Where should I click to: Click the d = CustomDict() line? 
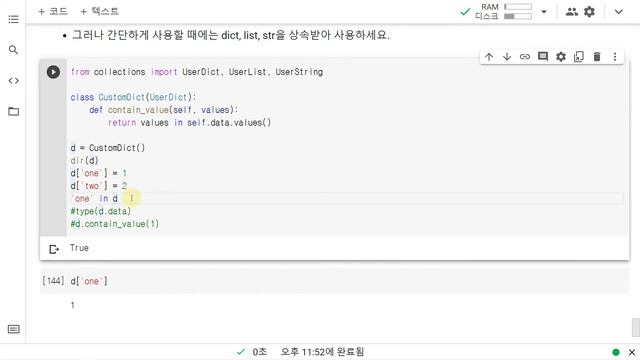pos(108,148)
